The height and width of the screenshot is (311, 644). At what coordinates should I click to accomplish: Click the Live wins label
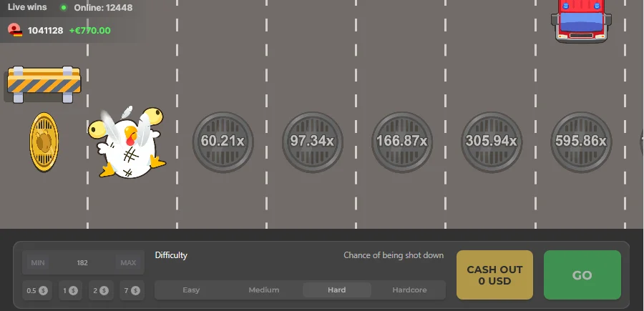pyautogui.click(x=27, y=7)
